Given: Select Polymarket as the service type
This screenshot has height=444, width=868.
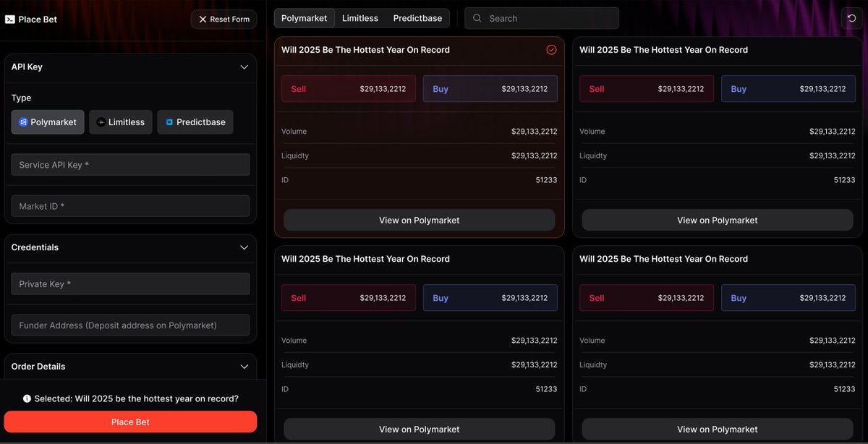Looking at the screenshot, I should (48, 122).
